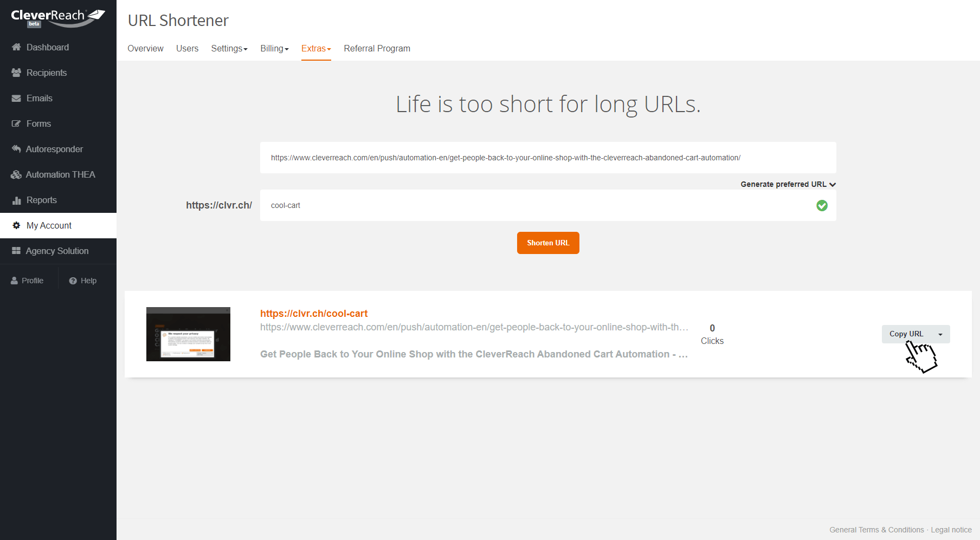Image resolution: width=980 pixels, height=540 pixels.
Task: Click the Help question mark icon
Action: [73, 281]
